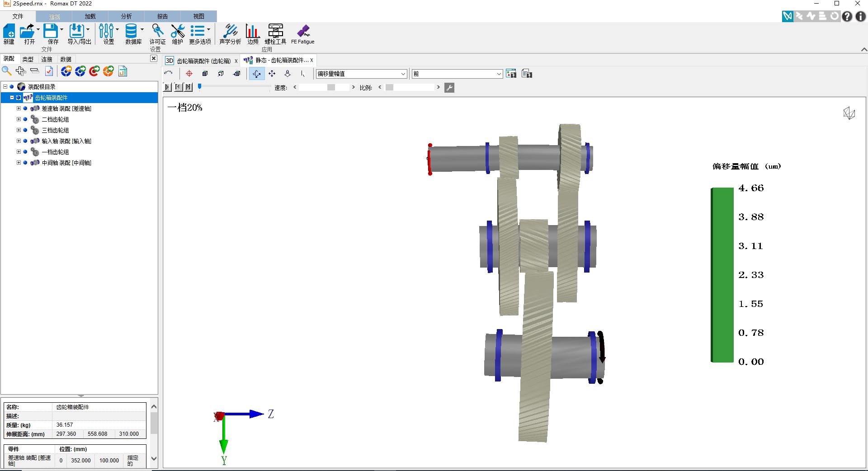Click the animation play button

pos(167,87)
